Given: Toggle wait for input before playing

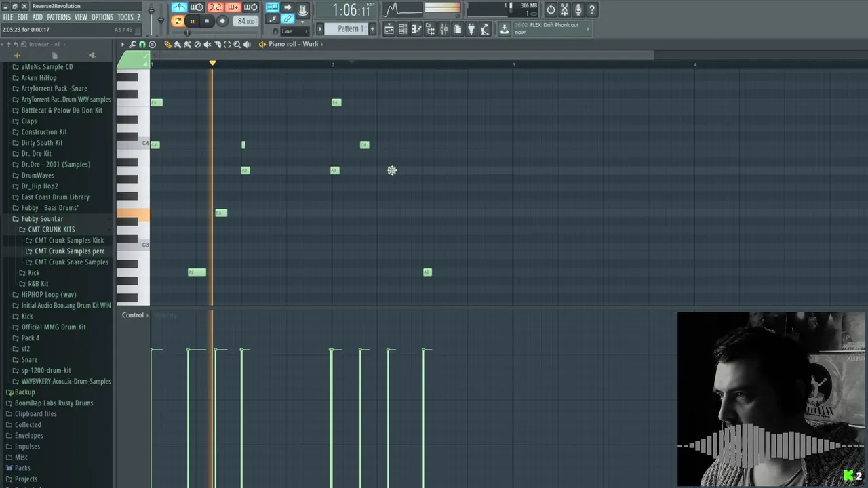Looking at the screenshot, I should [196, 7].
